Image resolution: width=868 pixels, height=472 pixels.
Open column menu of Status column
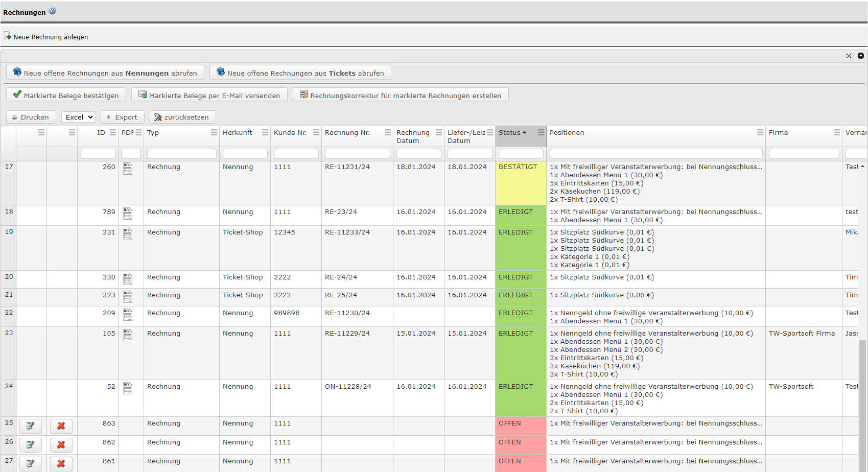[541, 132]
